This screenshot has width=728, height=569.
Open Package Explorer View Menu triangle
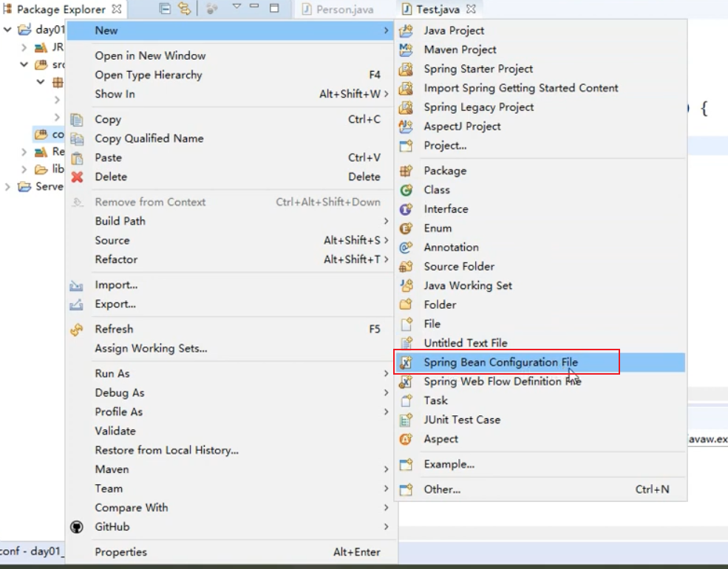point(237,7)
